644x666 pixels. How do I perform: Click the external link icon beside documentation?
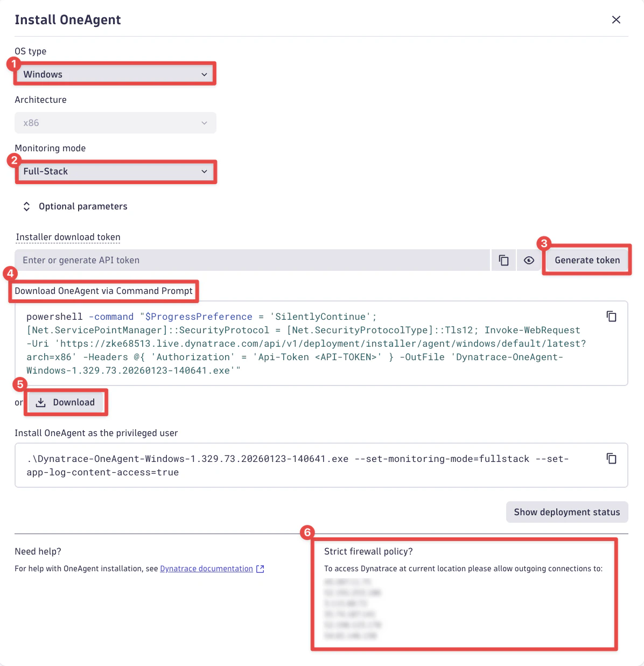(260, 569)
